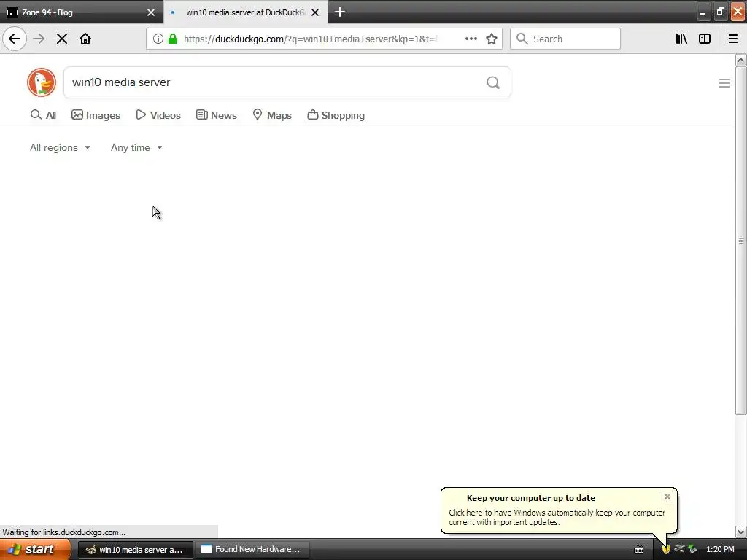Click the DuckDuckGo duck logo
The image size is (747, 560).
42,82
